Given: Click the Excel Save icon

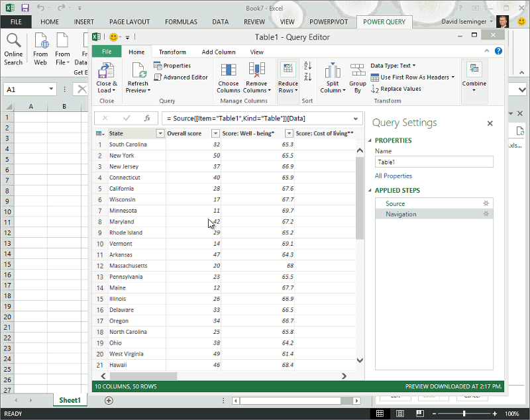Looking at the screenshot, I should (x=25, y=8).
